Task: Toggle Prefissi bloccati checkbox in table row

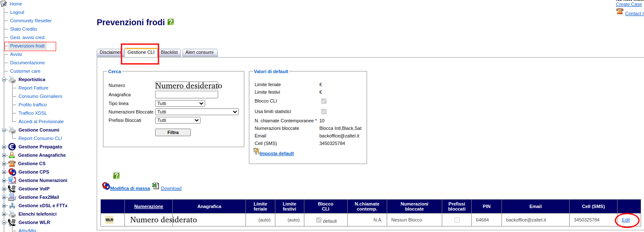Action: pyautogui.click(x=457, y=220)
